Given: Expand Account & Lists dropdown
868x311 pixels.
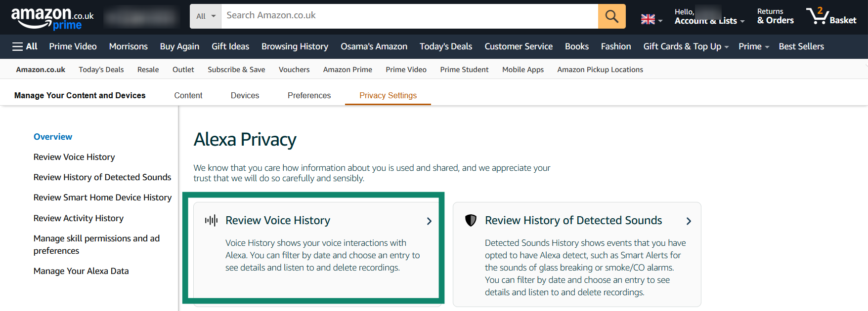Looking at the screenshot, I should [709, 20].
